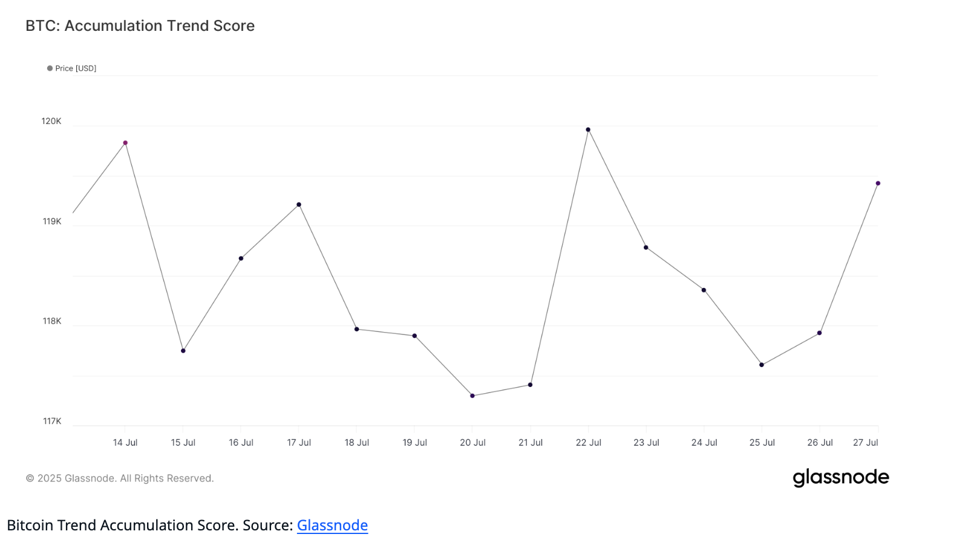Select the 15 Jul data point
Screen dimensions: 968x560
click(x=183, y=351)
